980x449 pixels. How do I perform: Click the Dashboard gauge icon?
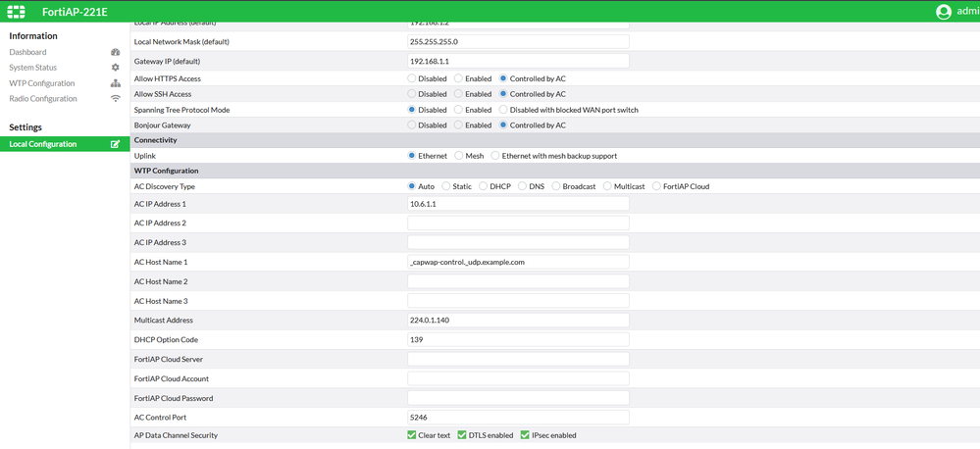tap(115, 53)
